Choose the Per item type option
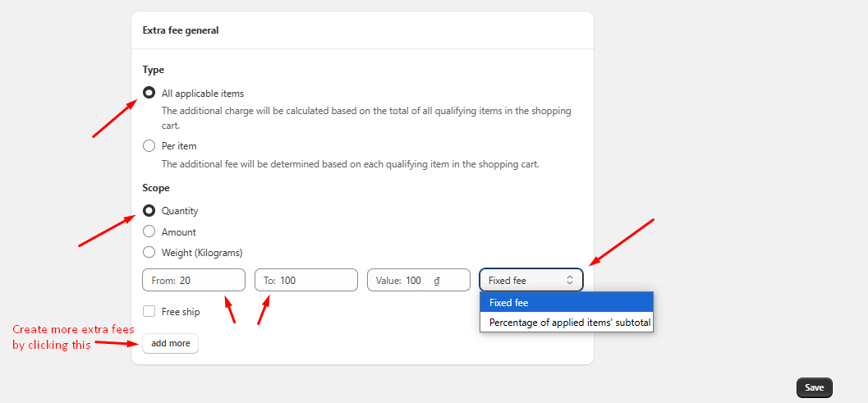This screenshot has width=868, height=403. point(149,146)
